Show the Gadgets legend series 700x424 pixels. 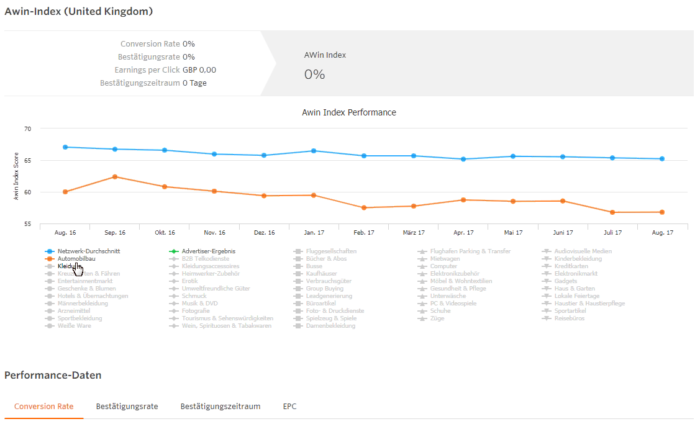560,281
